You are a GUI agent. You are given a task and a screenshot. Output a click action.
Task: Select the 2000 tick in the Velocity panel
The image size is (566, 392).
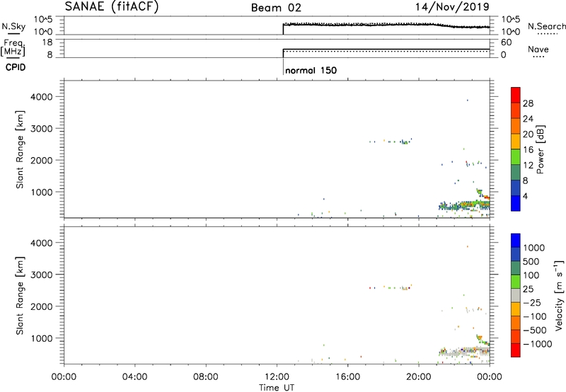coord(42,306)
